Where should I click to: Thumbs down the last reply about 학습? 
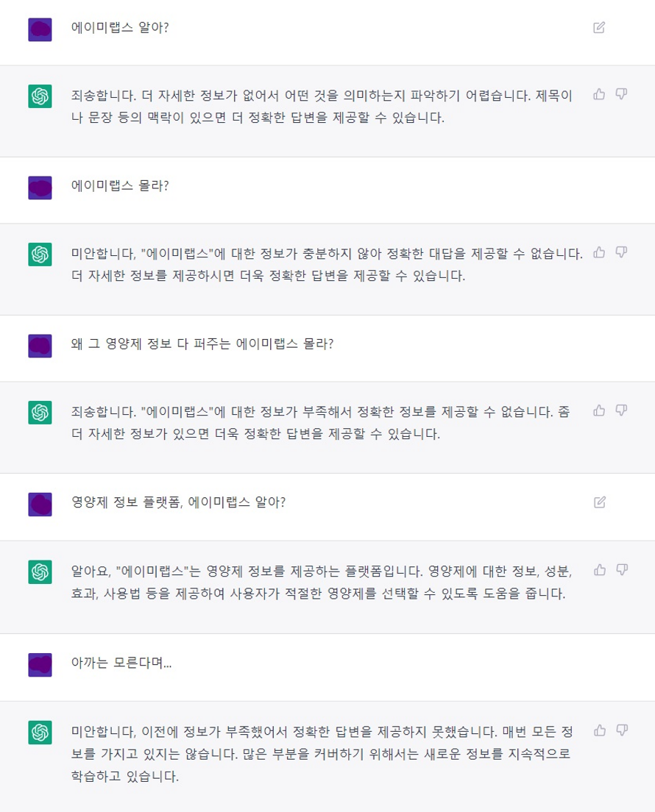(621, 730)
